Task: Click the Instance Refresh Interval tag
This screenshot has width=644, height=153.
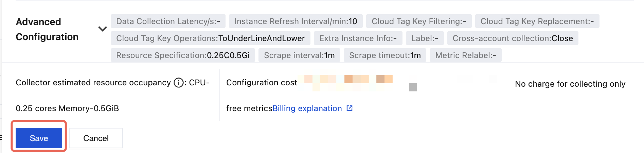Action: pyautogui.click(x=296, y=21)
